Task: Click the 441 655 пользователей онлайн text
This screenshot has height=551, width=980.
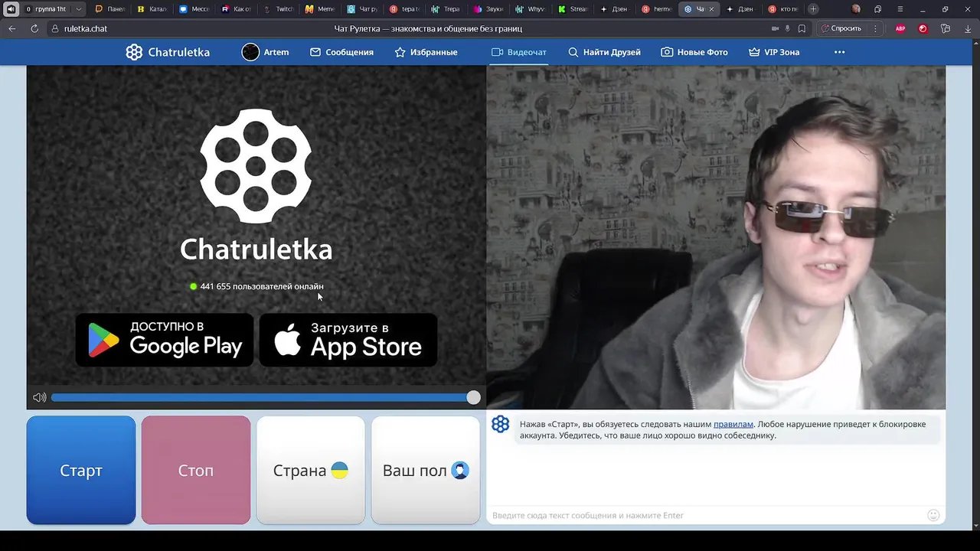Action: pyautogui.click(x=262, y=286)
